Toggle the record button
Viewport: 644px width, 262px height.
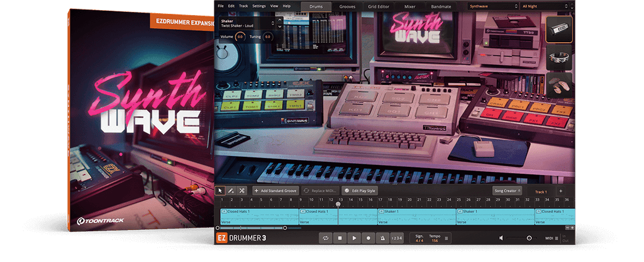point(368,237)
